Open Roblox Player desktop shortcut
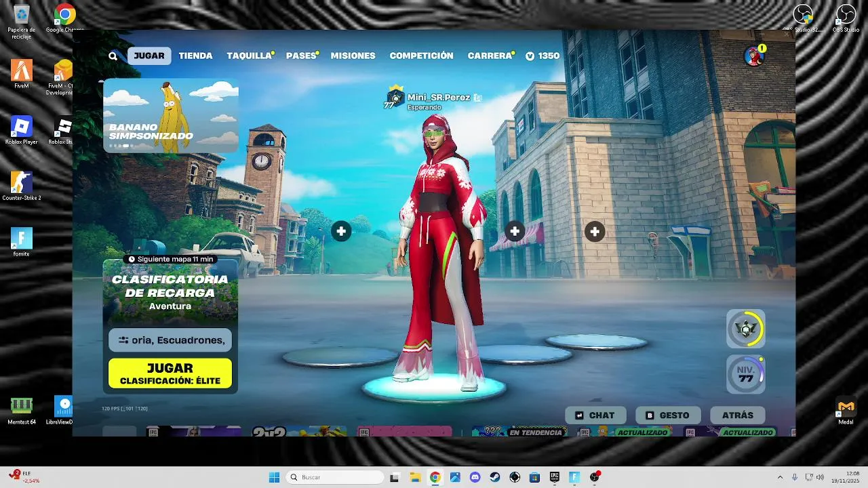The width and height of the screenshot is (868, 488). point(22,130)
